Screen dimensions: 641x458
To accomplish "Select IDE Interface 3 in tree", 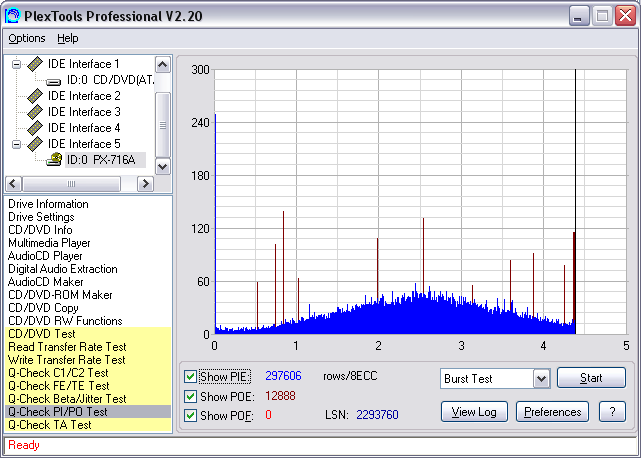I will (84, 112).
